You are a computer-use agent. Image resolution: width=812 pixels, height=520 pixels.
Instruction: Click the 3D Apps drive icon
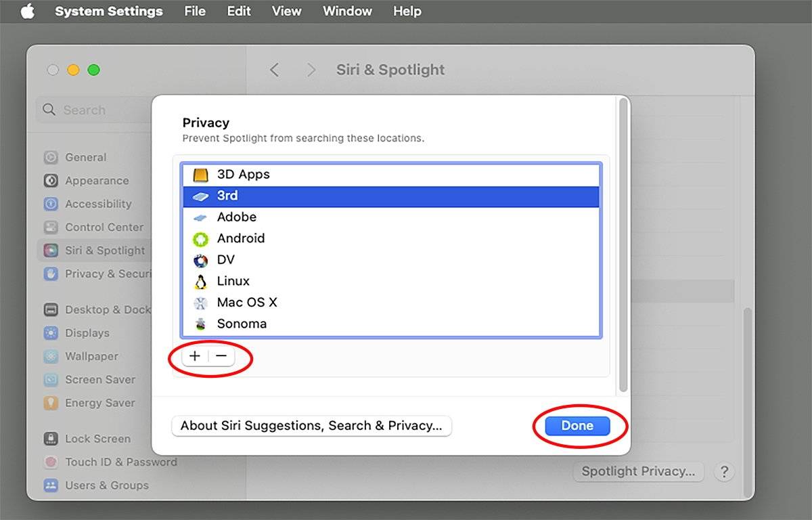point(200,175)
